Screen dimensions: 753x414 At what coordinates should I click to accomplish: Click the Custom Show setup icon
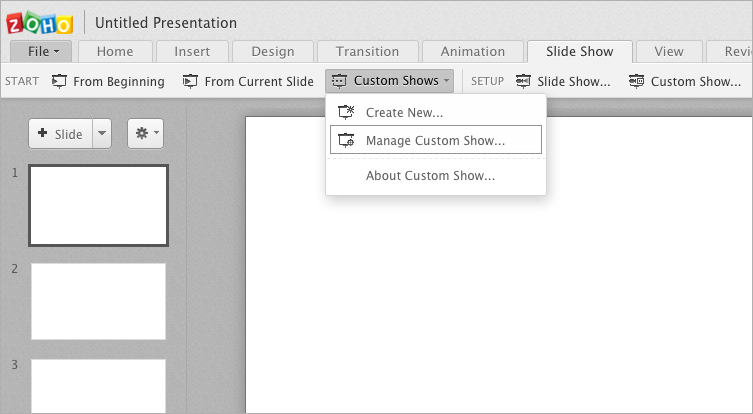(x=637, y=81)
